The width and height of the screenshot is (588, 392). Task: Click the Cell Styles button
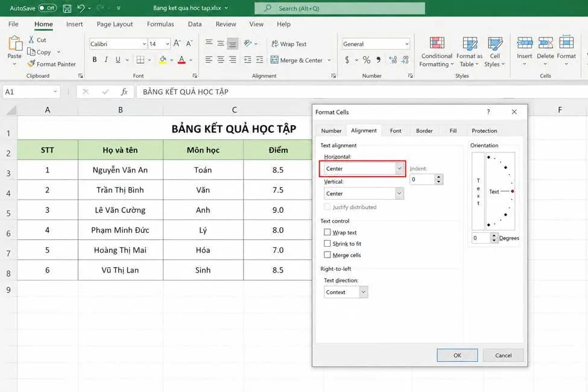pyautogui.click(x=495, y=52)
